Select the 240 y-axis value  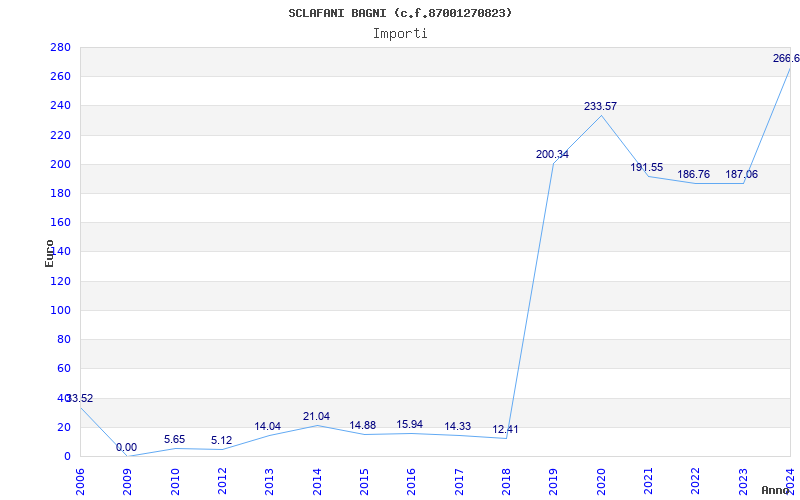coord(60,106)
